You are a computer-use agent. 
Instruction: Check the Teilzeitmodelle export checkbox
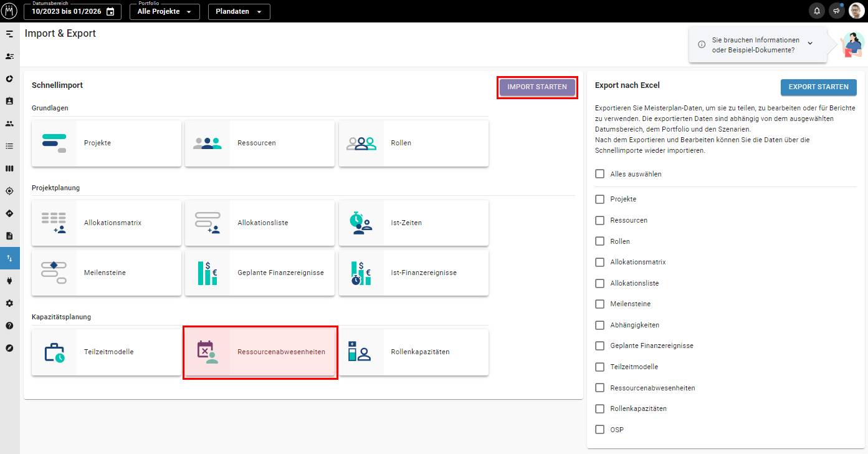click(600, 367)
